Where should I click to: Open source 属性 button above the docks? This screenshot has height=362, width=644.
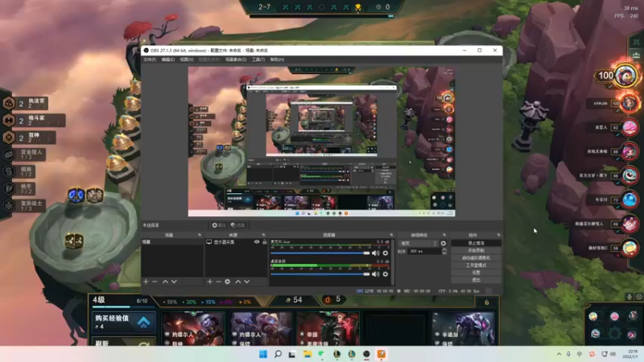[x=218, y=225]
